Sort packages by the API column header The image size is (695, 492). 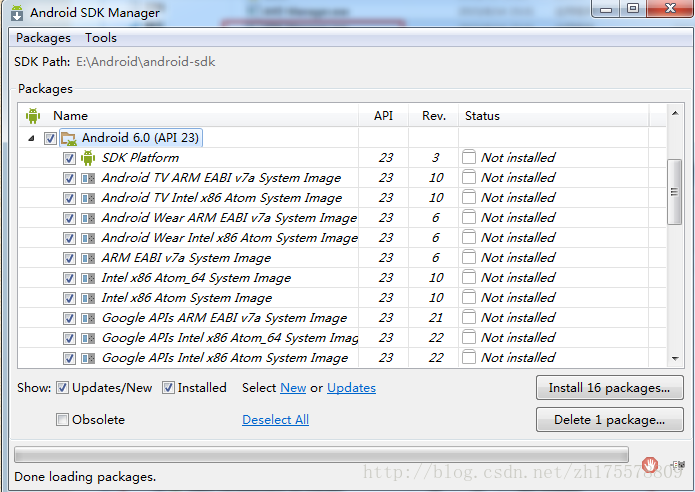coord(384,116)
